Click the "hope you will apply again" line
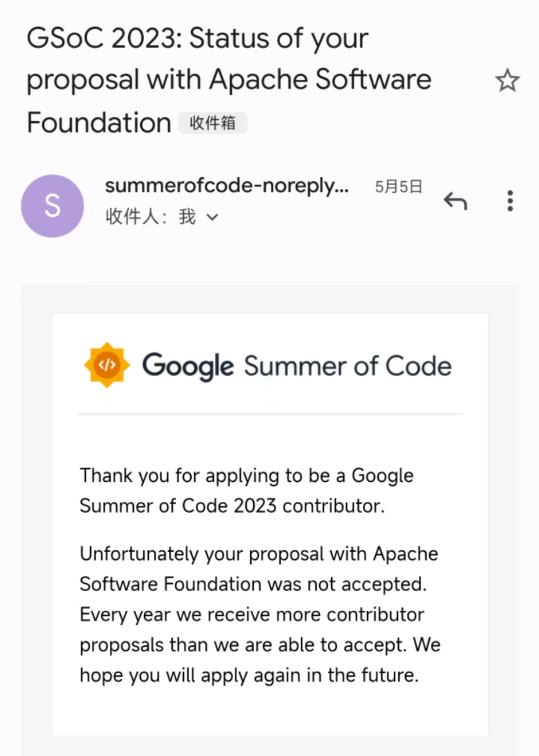The height and width of the screenshot is (756, 539). (249, 675)
